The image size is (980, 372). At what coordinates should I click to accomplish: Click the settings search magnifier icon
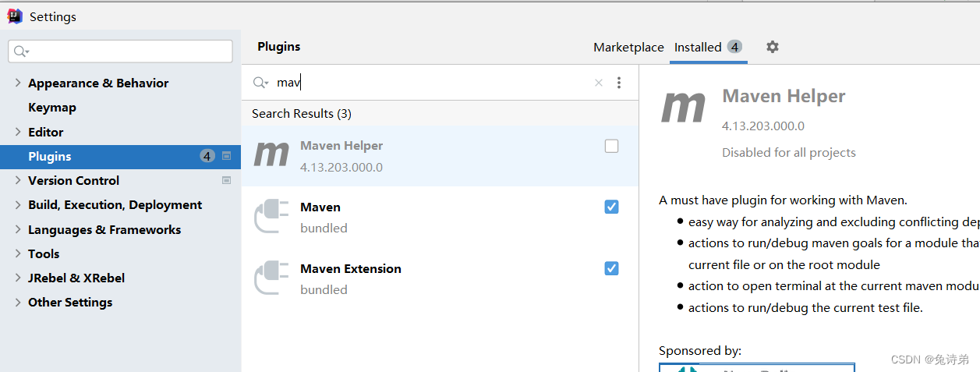click(x=20, y=51)
